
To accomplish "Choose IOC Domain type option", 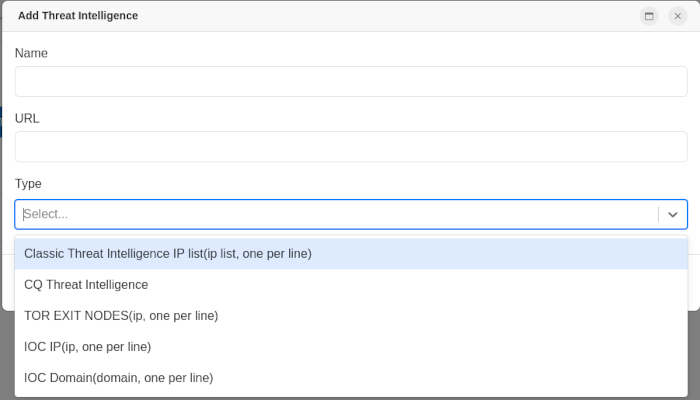I will (x=119, y=378).
